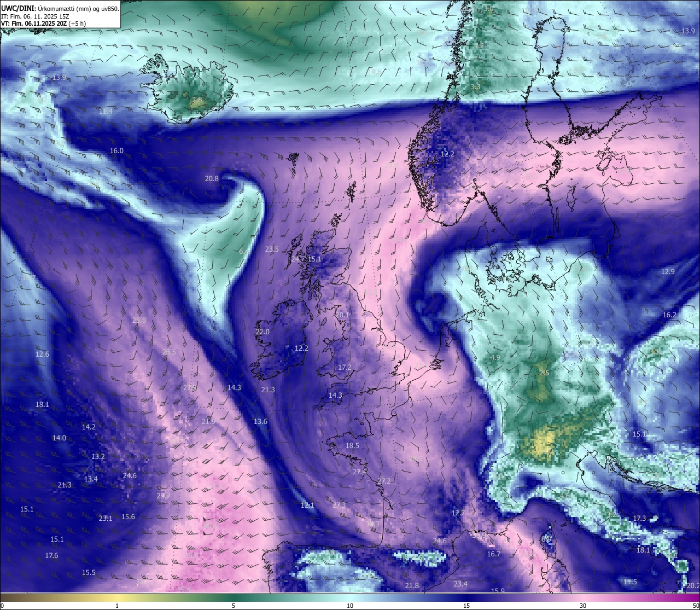
Task: Click the 17.3 value over the Adriatic
Action: coord(639,519)
